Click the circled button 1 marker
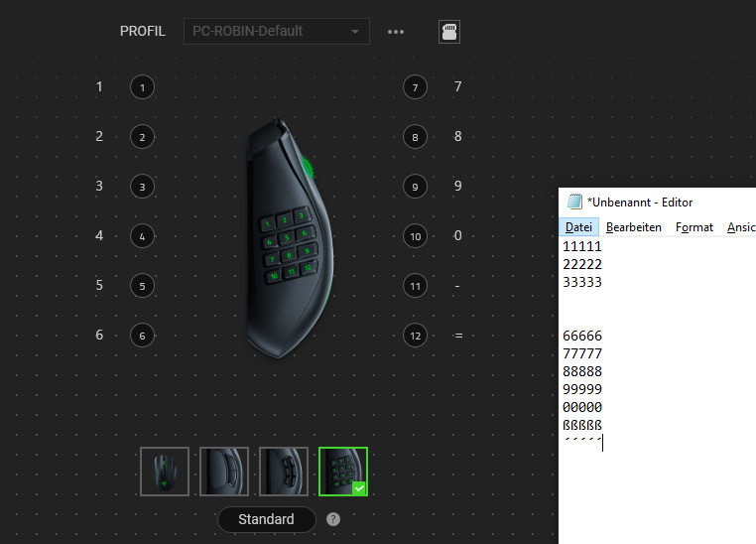 coord(142,87)
